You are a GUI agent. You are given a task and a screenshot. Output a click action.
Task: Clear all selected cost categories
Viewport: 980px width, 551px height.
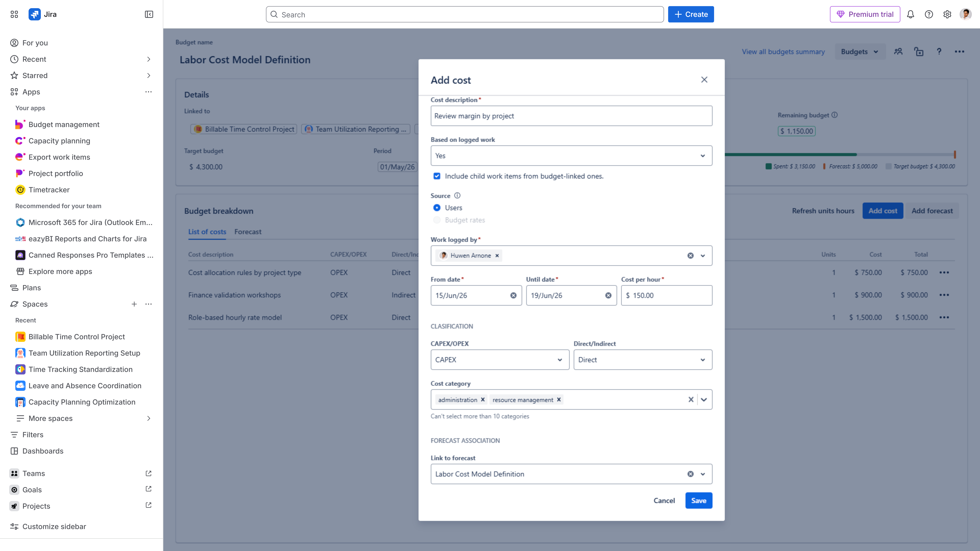(691, 400)
